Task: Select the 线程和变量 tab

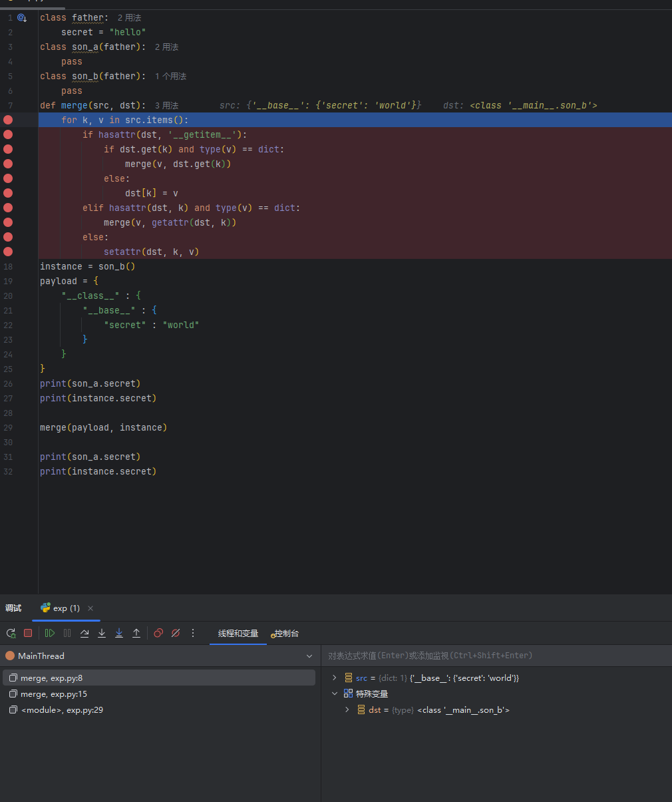Action: (x=238, y=634)
